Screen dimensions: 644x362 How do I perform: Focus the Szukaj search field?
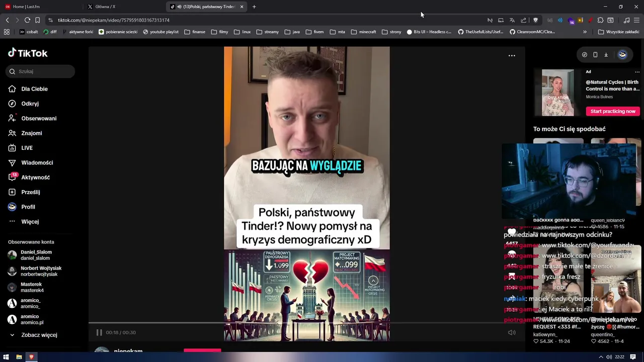tap(41, 71)
